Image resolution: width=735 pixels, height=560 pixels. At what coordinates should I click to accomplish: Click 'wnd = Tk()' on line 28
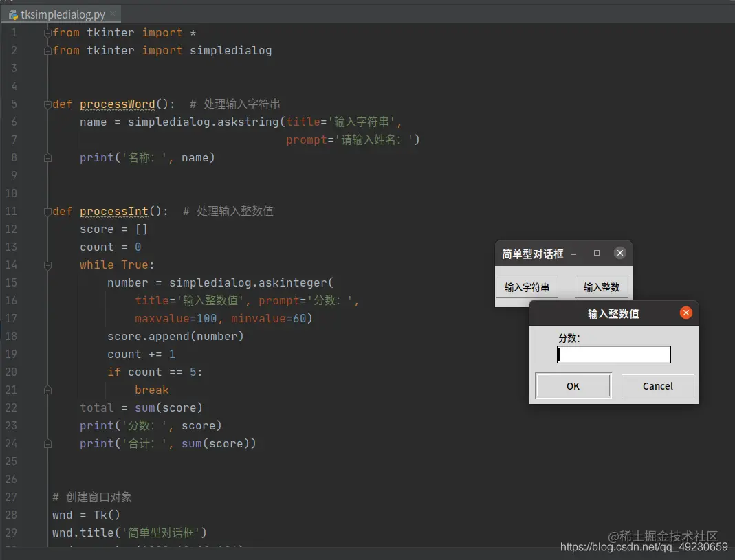(x=86, y=515)
